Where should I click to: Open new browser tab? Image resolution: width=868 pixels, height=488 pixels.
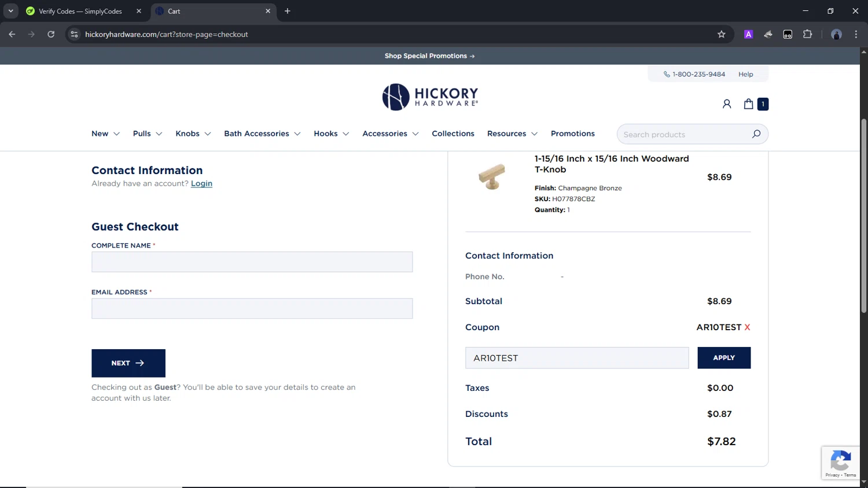click(287, 11)
